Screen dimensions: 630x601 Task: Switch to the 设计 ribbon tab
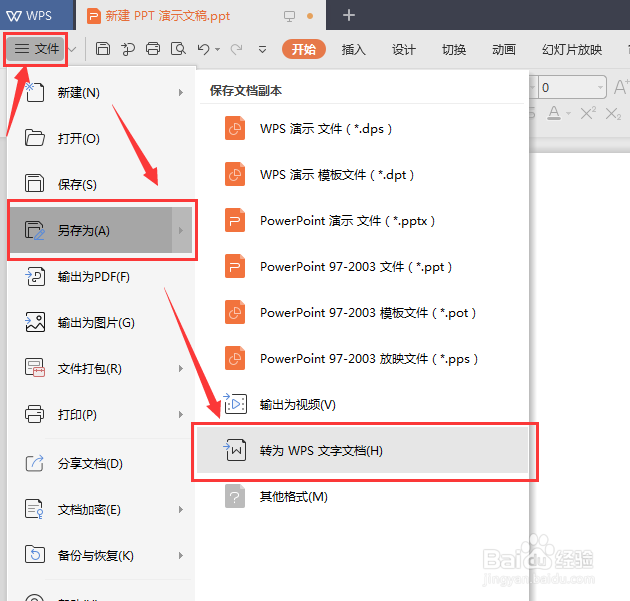(404, 49)
